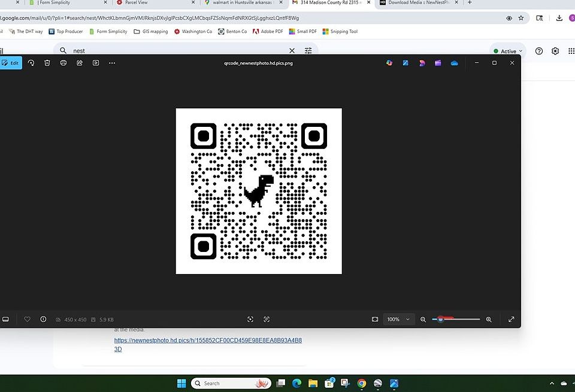Expand the 100% zoom level dropdown
Screen dimensions: 575x392
(399, 320)
